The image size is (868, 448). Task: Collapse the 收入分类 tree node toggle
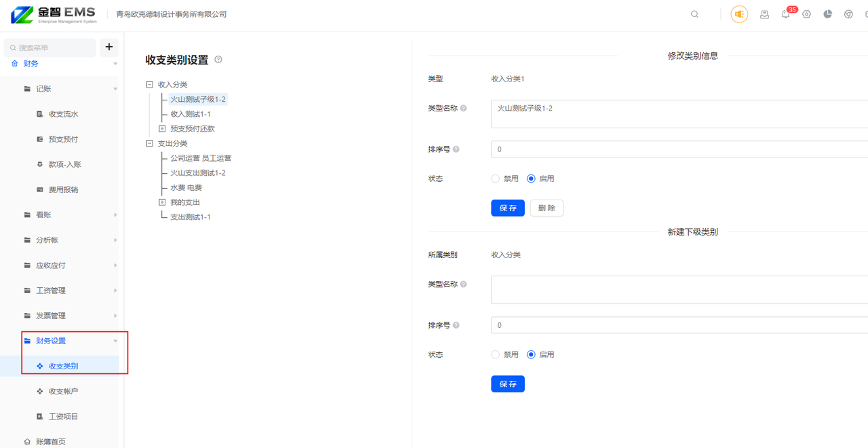150,85
